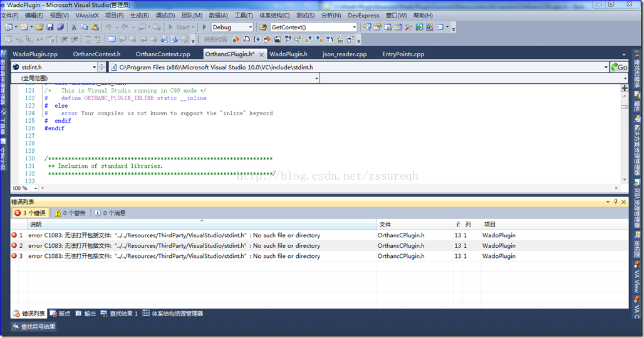Run with the green start arrow
644x338 pixels.
pyautogui.click(x=204, y=27)
